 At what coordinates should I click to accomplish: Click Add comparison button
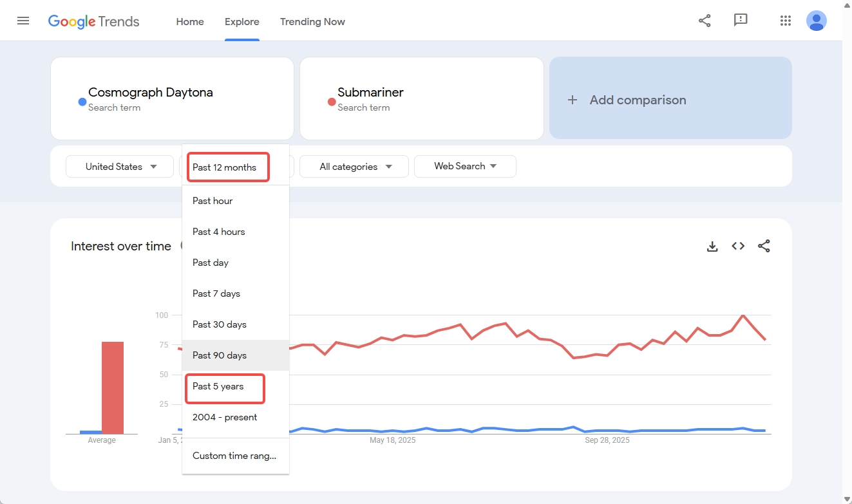click(x=670, y=100)
